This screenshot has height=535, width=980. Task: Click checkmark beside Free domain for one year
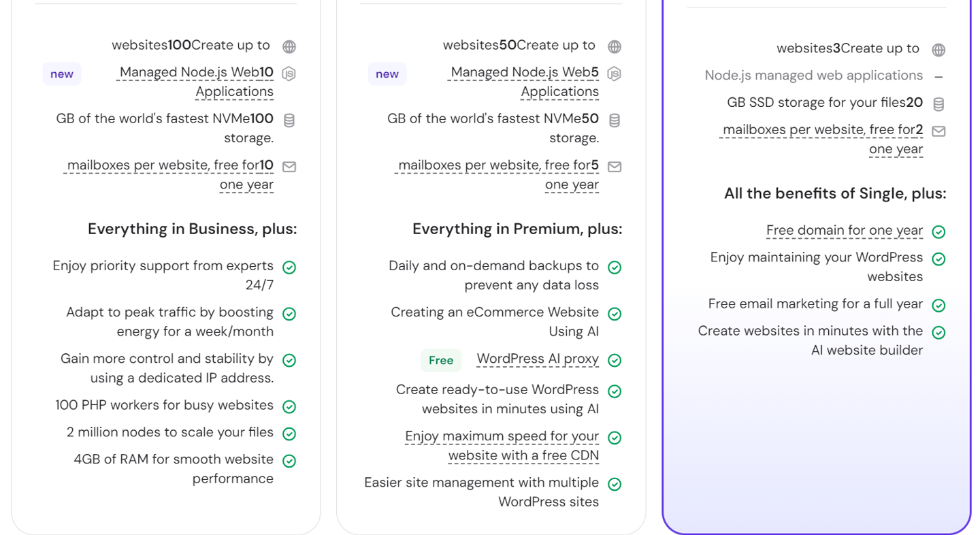click(x=938, y=232)
